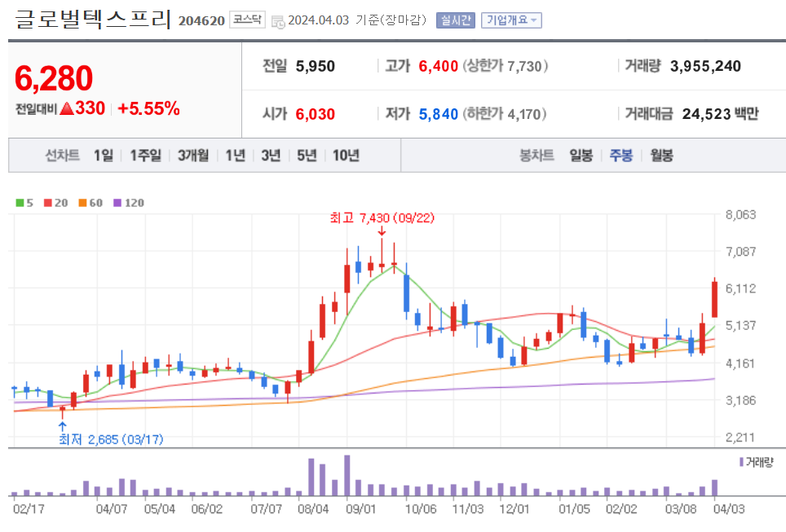
Task: Click the 02/17 date axis label
Action: 29,509
